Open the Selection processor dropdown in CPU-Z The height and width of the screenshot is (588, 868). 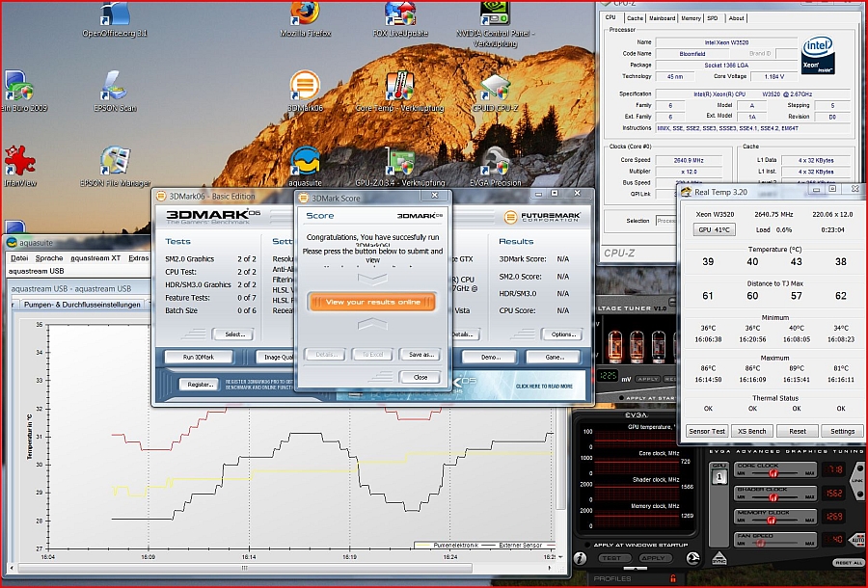(665, 220)
